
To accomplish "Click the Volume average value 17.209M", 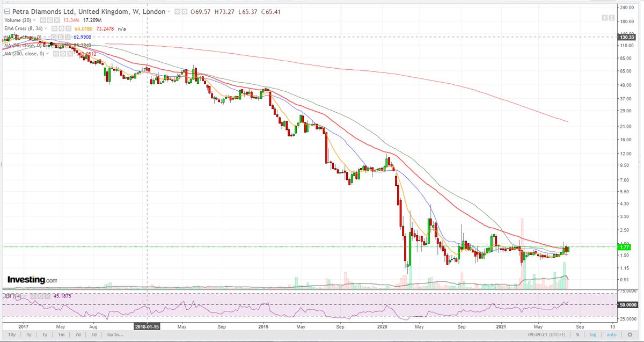I will pos(92,20).
